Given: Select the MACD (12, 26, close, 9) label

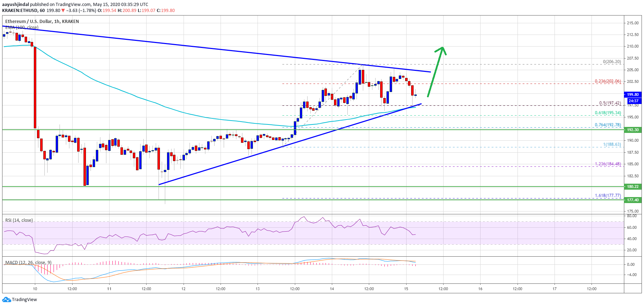Looking at the screenshot, I should (x=28, y=262).
